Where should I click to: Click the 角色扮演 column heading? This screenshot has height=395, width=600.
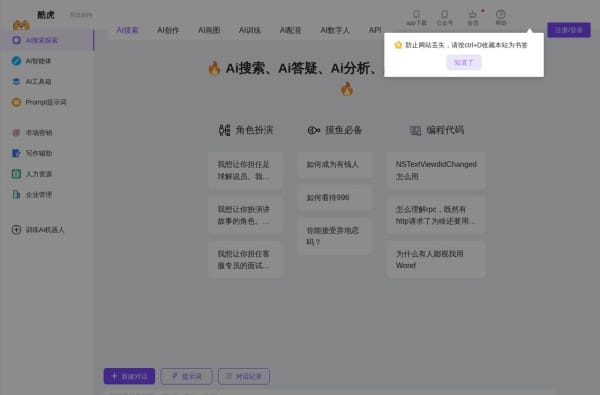pyautogui.click(x=254, y=130)
